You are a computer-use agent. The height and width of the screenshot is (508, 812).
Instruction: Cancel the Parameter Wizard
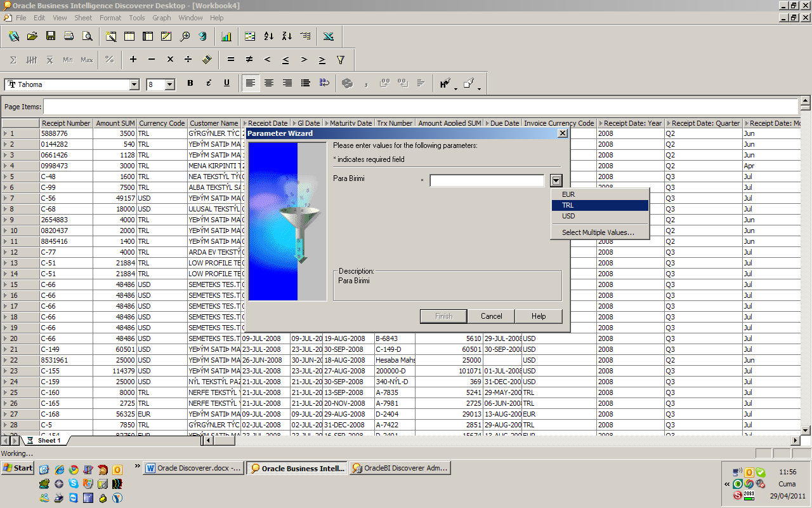pyautogui.click(x=491, y=316)
